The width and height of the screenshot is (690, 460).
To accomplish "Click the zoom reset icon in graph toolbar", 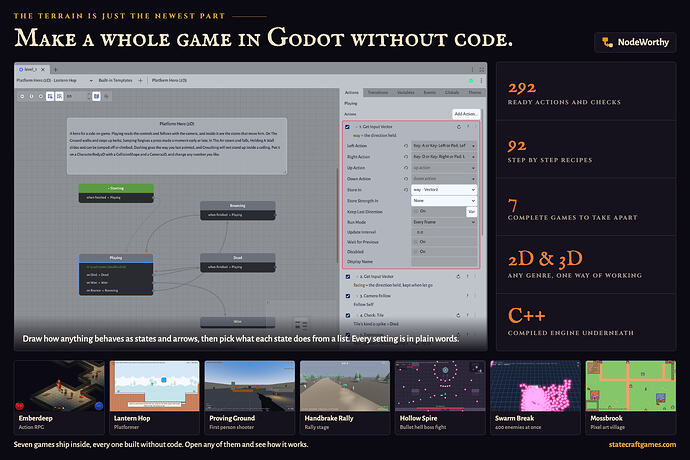I will click(x=31, y=96).
